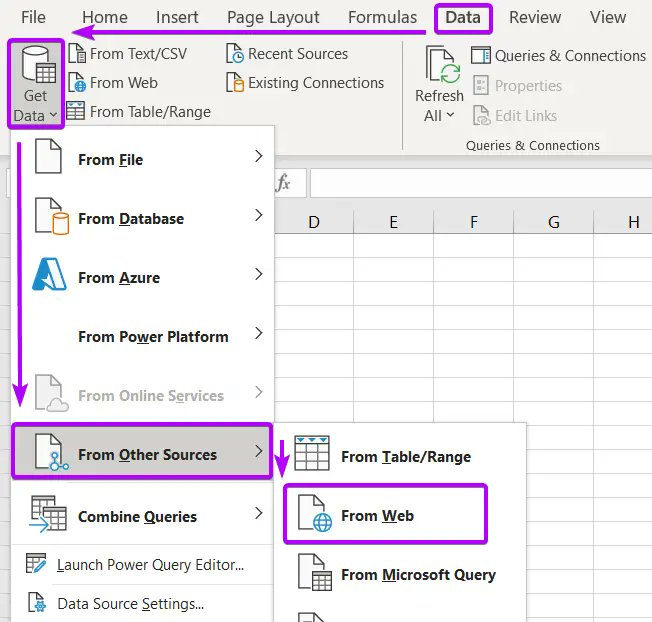Select the Data ribbon tab

coord(463,18)
